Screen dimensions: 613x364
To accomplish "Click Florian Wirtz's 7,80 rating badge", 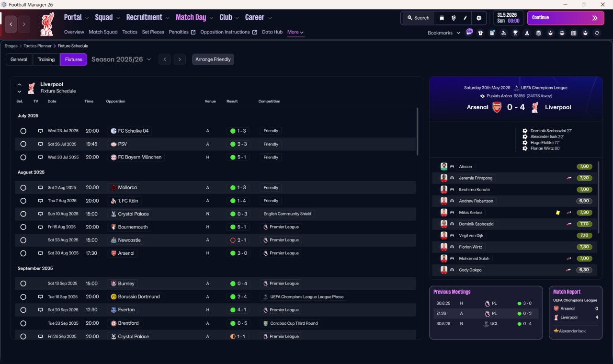I will tap(584, 247).
